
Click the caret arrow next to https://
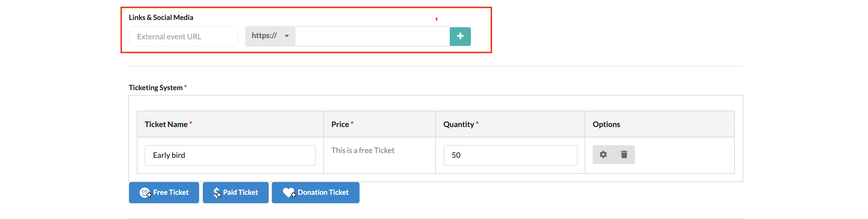click(287, 36)
